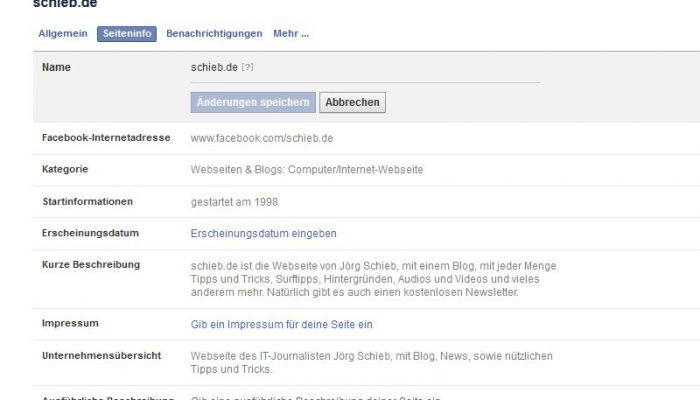Click the www.facebook.com/schieb.de address
700x400 pixels.
[x=262, y=138]
